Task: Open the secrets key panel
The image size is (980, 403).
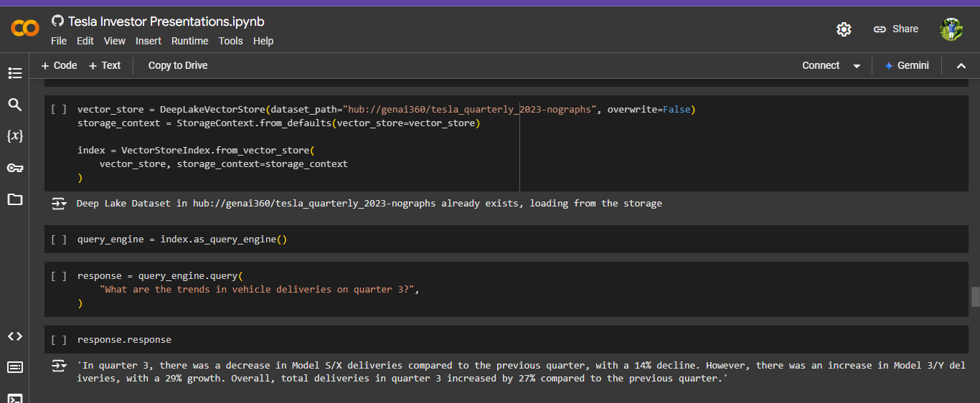Action: point(15,168)
